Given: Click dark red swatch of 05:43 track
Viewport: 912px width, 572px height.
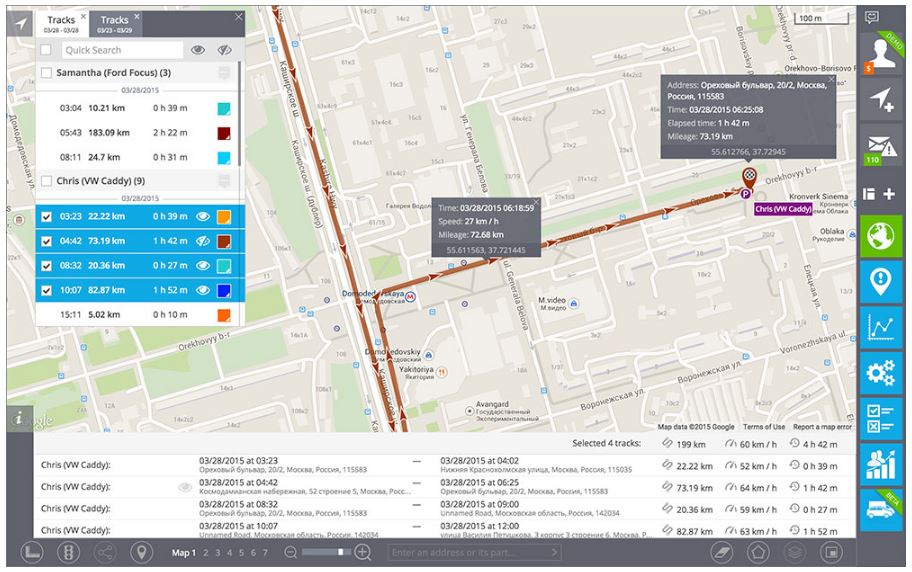Looking at the screenshot, I should [x=224, y=133].
